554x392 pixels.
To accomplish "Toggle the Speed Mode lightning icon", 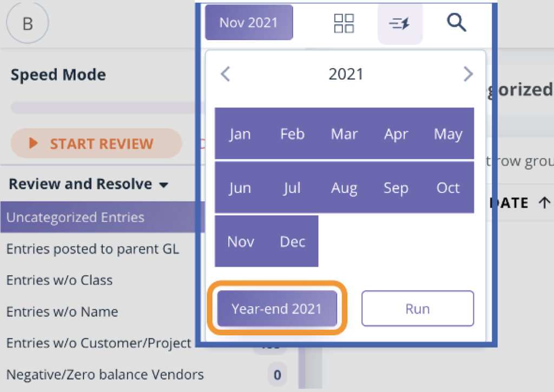I will pyautogui.click(x=400, y=24).
